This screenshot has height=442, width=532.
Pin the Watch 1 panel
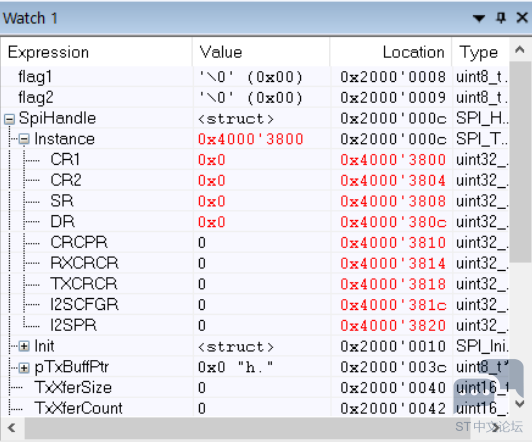coord(501,17)
